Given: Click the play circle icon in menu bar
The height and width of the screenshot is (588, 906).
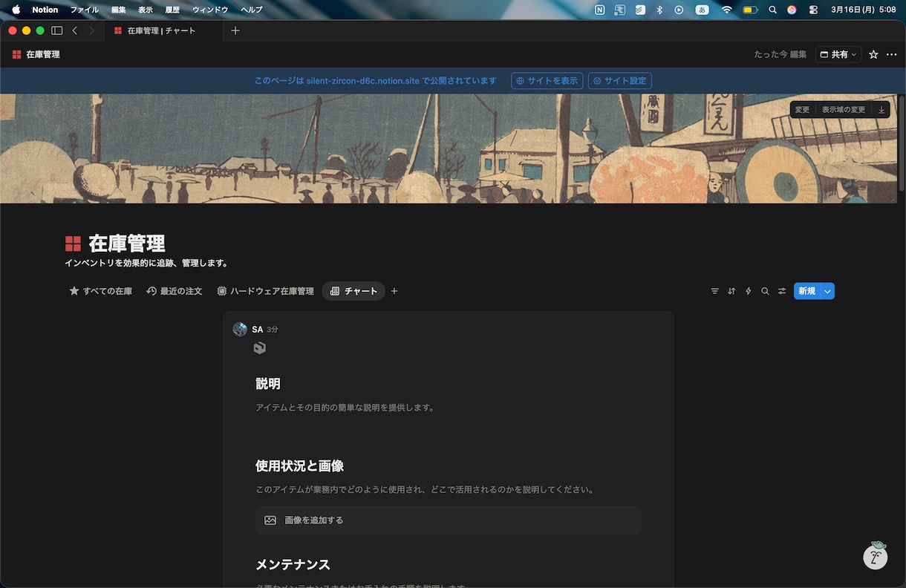Looking at the screenshot, I should [679, 10].
